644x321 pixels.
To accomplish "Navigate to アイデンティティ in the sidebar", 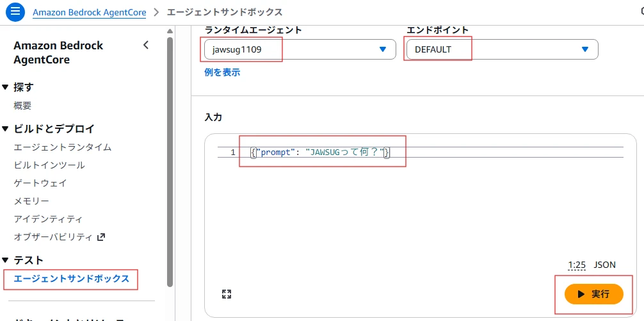I will pyautogui.click(x=48, y=219).
